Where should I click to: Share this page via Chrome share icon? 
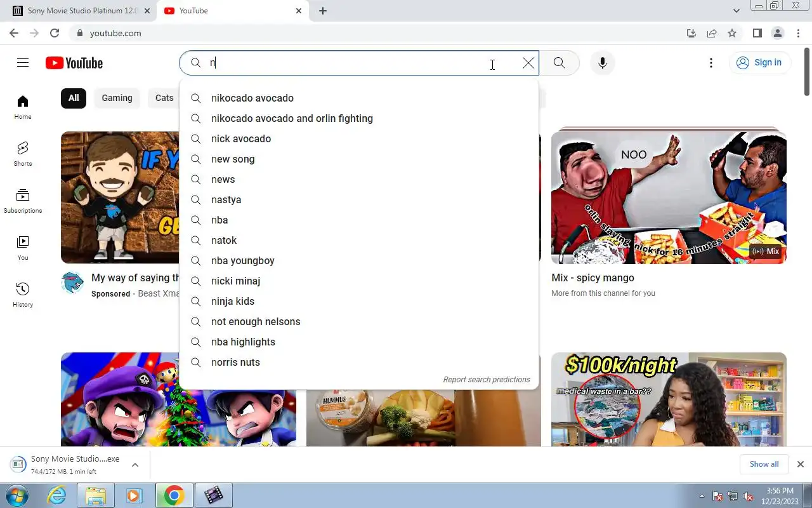click(x=712, y=33)
